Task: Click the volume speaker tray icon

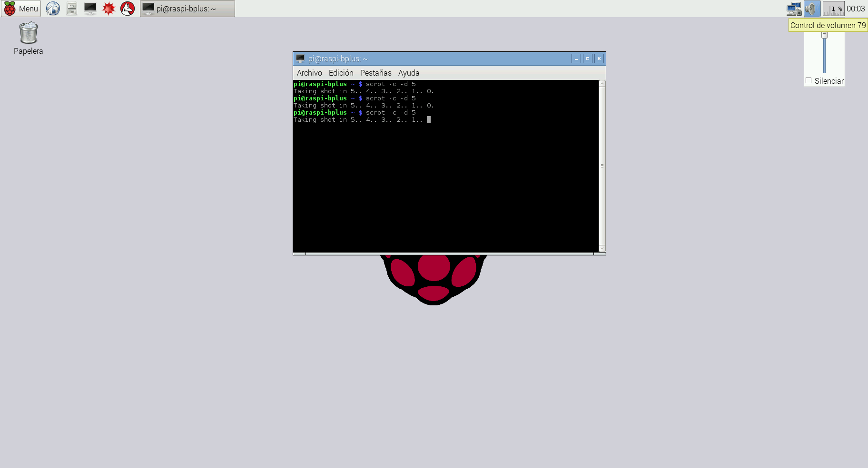Action: coord(811,9)
